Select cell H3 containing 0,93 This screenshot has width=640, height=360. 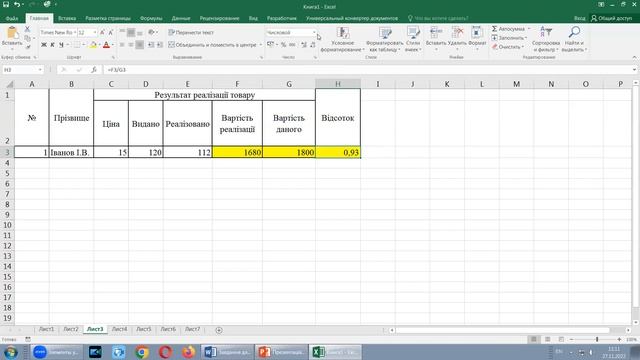pyautogui.click(x=338, y=152)
